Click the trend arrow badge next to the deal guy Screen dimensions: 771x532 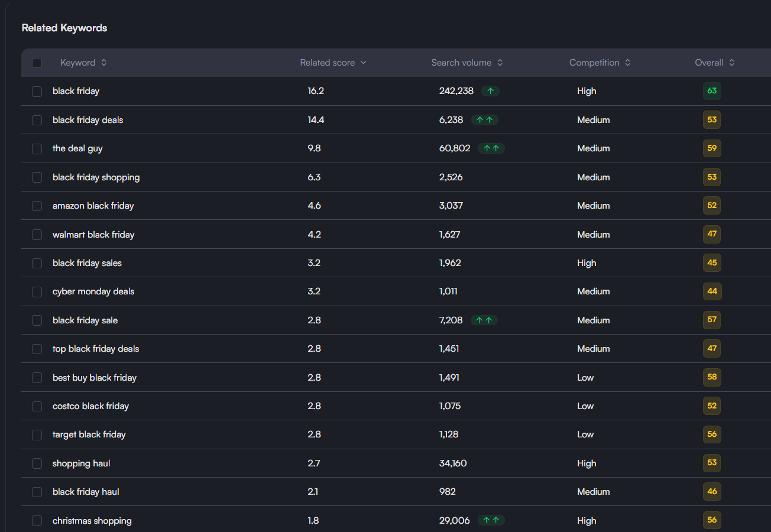[x=491, y=148]
